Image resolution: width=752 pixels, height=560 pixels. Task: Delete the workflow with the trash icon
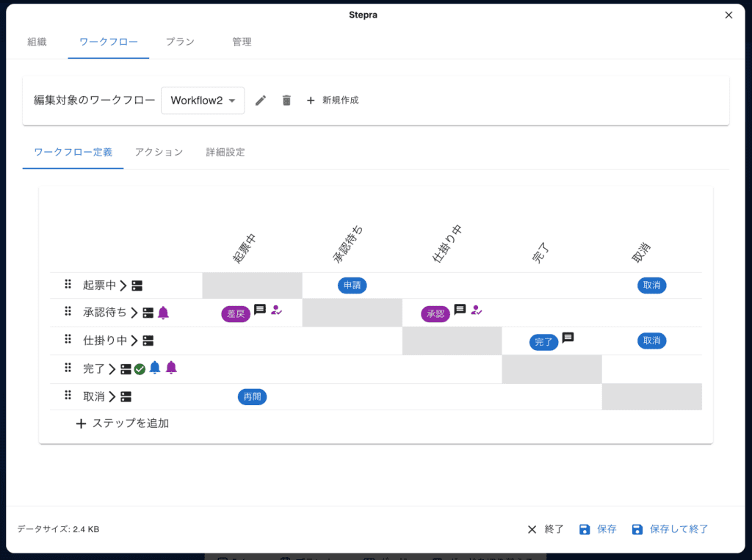pyautogui.click(x=286, y=101)
